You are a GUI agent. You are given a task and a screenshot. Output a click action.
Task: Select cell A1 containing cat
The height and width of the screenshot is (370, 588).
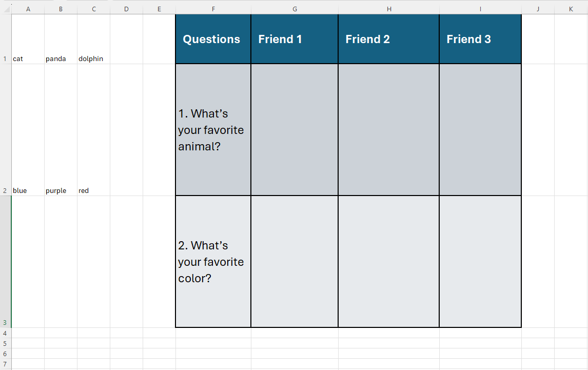coord(28,39)
